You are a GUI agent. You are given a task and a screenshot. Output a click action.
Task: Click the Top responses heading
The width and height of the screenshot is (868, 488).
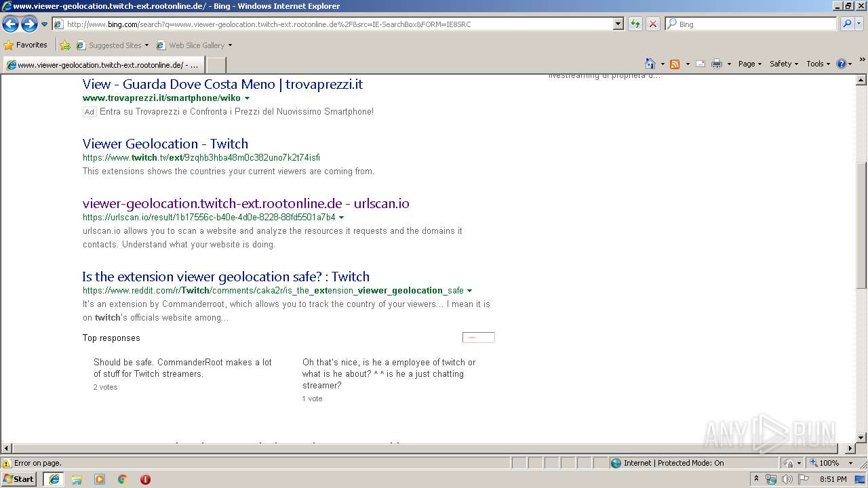pos(111,338)
